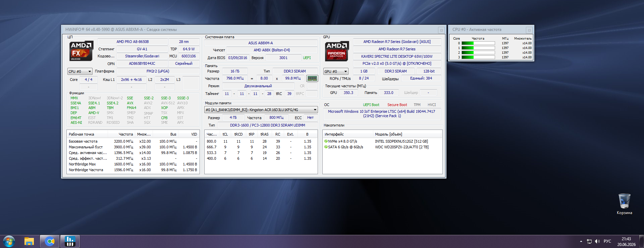Close the HWiNFO system summary window
The image size is (644, 248).
coord(441,30)
